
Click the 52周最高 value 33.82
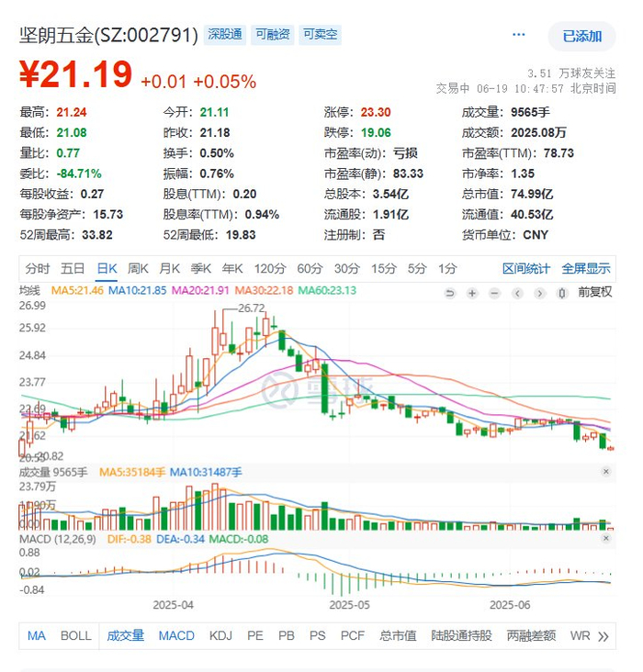(x=97, y=235)
